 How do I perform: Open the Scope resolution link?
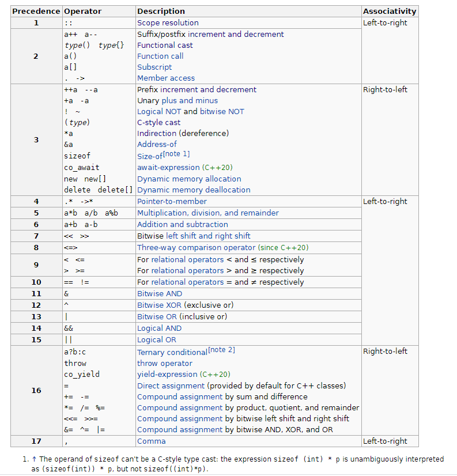167,23
